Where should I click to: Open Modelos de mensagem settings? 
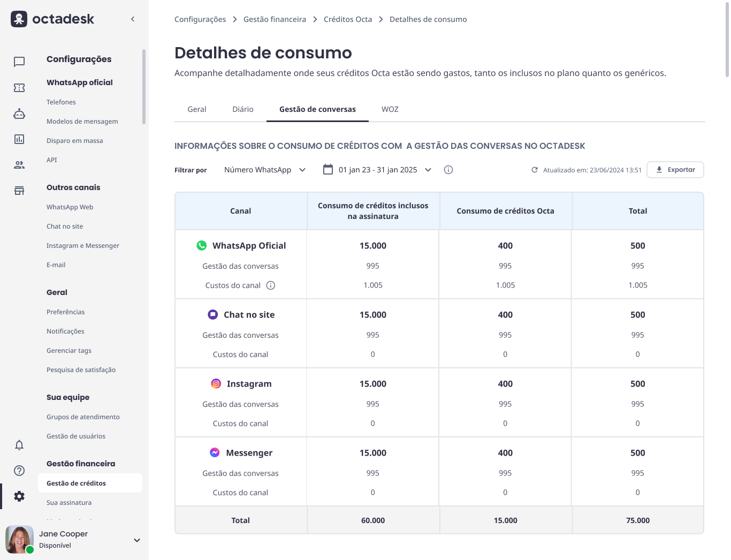point(82,122)
